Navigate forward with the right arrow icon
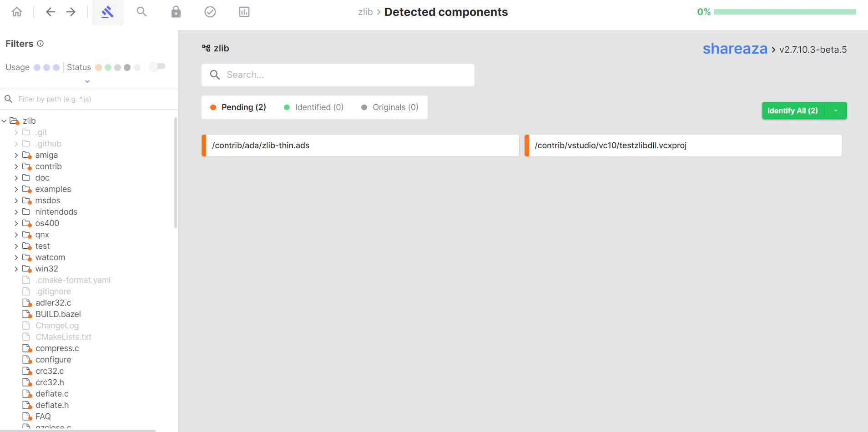 [71, 12]
